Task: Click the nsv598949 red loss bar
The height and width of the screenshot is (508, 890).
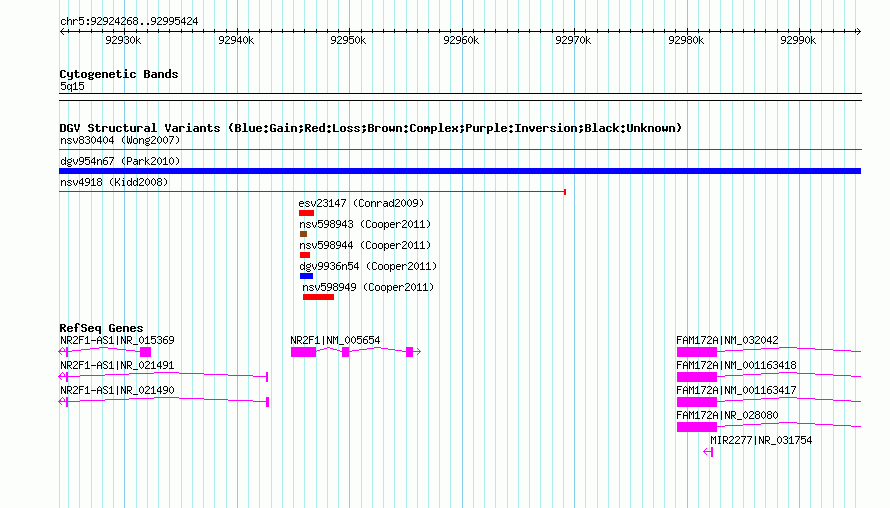Action: click(318, 297)
